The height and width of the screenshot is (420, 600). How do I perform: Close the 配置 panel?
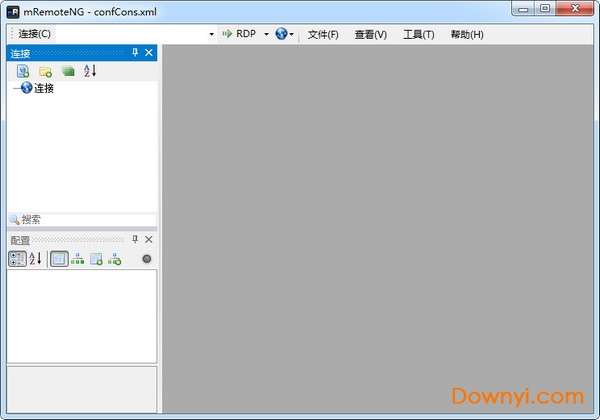[149, 239]
